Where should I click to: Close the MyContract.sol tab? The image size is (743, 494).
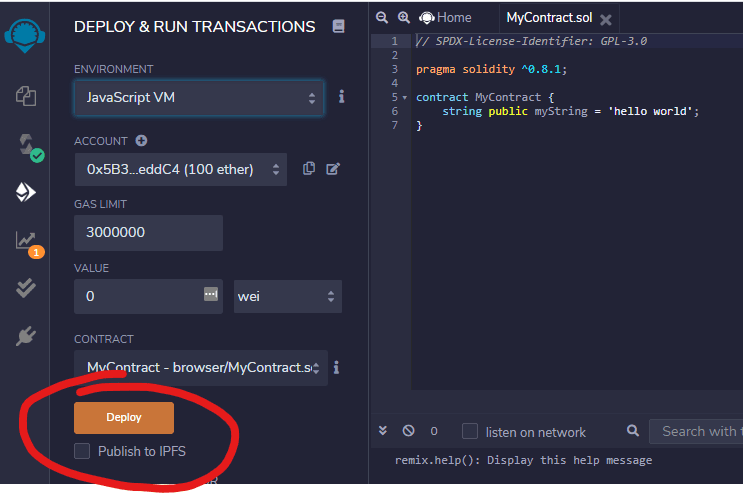(x=606, y=19)
